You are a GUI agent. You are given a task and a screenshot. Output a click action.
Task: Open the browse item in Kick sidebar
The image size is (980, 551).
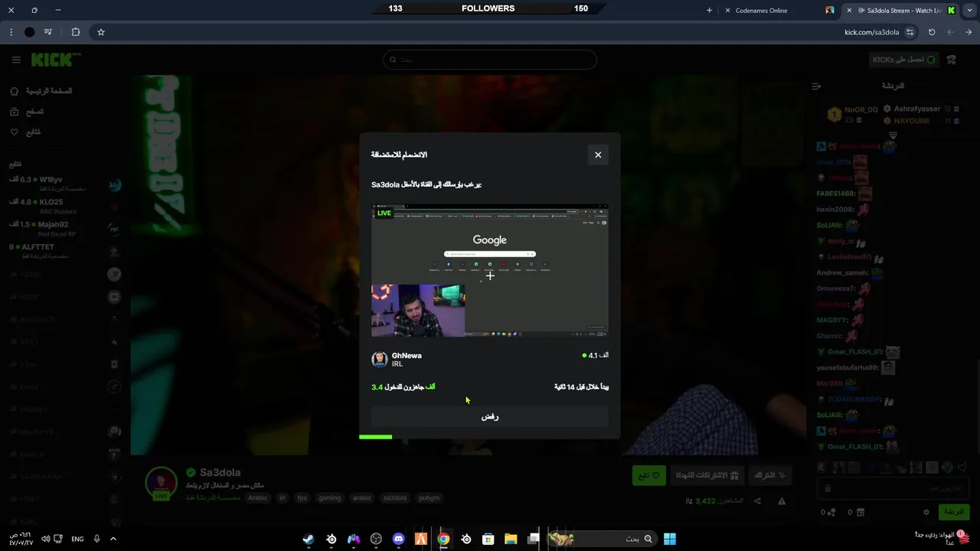point(28,112)
